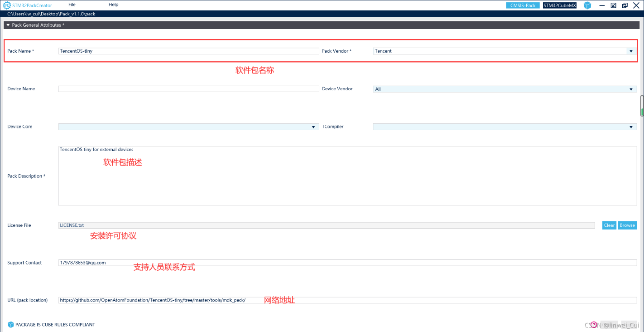This screenshot has width=644, height=332.
Task: Close the STM32PackCreator window
Action: point(636,5)
